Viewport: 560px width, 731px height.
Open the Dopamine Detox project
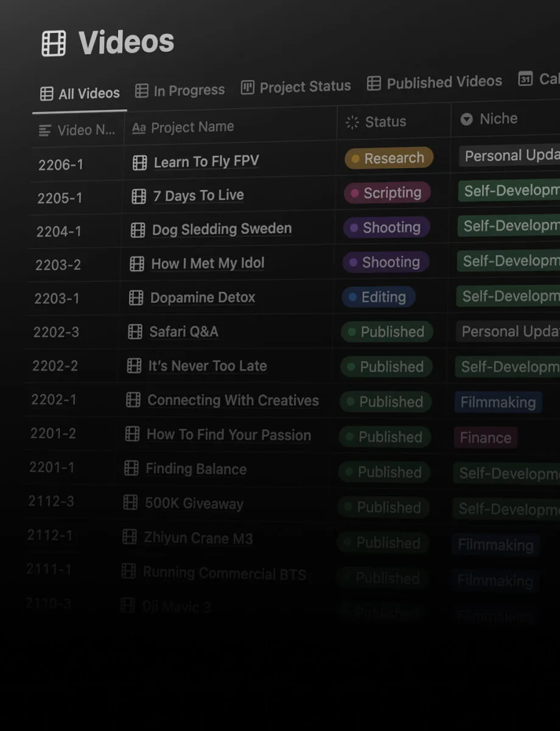click(203, 298)
